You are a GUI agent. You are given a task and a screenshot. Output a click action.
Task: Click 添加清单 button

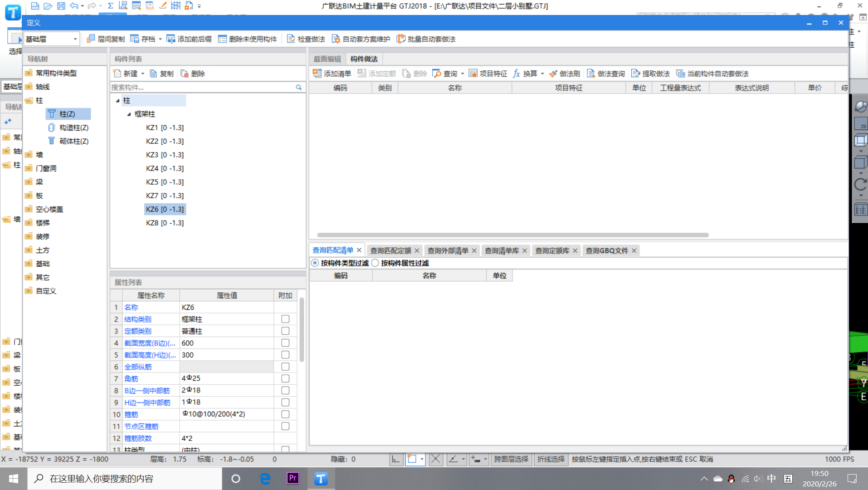[x=332, y=73]
